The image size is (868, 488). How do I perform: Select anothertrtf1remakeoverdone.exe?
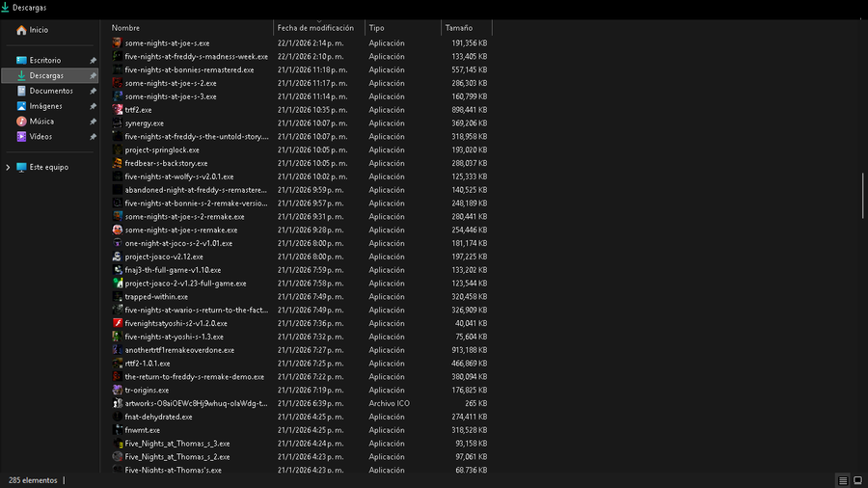(180, 350)
